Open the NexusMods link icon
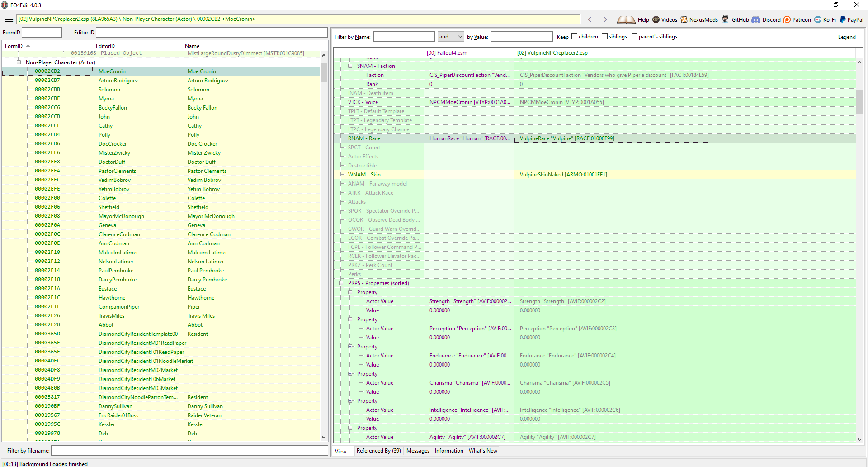The height and width of the screenshot is (467, 868). [684, 19]
